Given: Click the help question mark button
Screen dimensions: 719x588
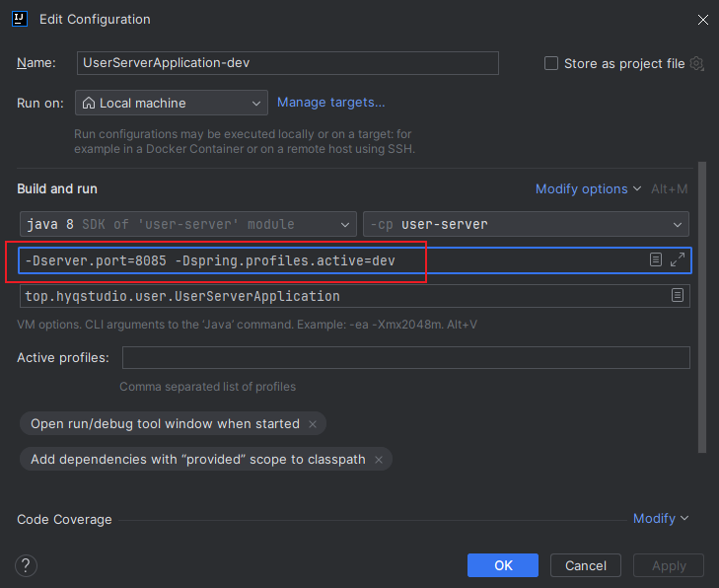Looking at the screenshot, I should click(27, 565).
